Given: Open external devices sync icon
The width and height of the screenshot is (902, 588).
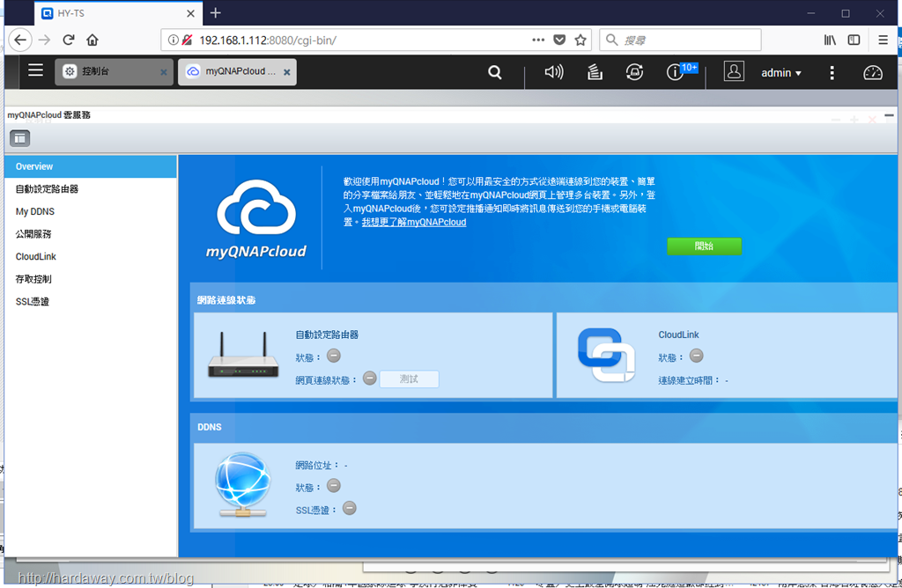Looking at the screenshot, I should point(634,72).
